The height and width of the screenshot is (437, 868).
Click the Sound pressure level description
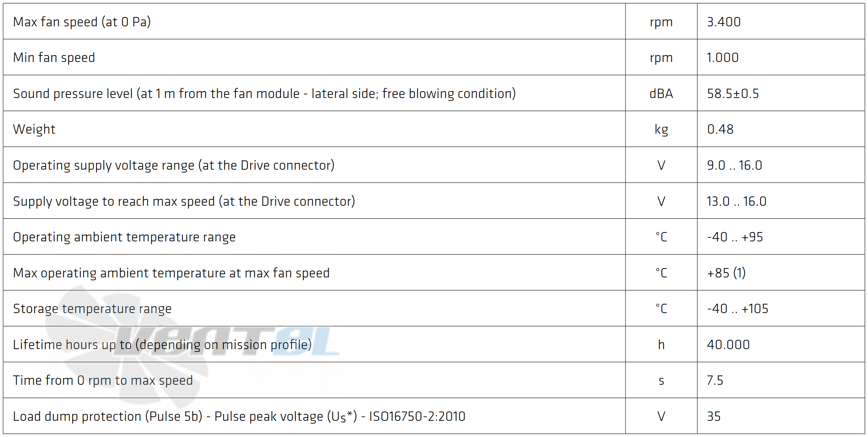tap(264, 94)
